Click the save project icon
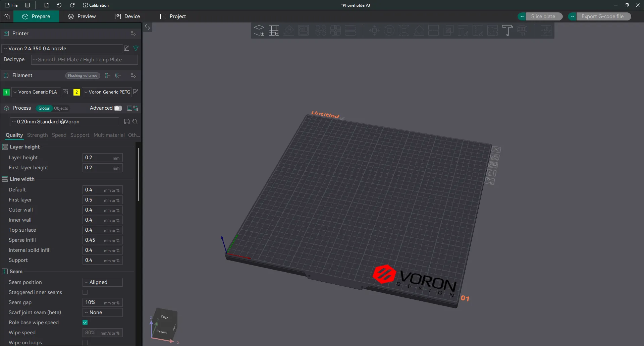This screenshot has width=644, height=346. pyautogui.click(x=47, y=5)
